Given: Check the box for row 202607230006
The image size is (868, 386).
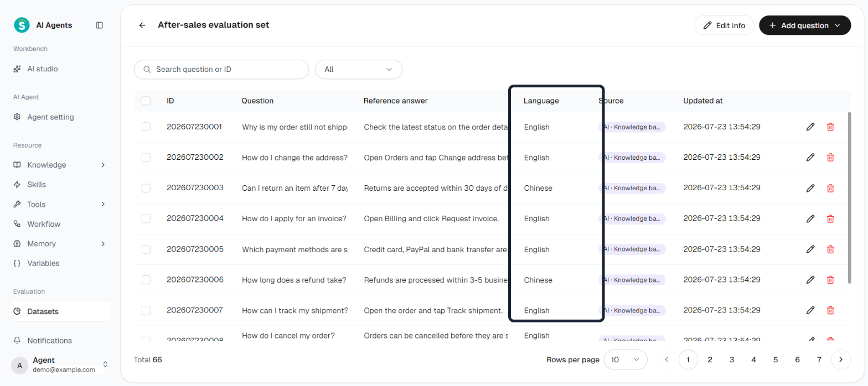Looking at the screenshot, I should (146, 280).
